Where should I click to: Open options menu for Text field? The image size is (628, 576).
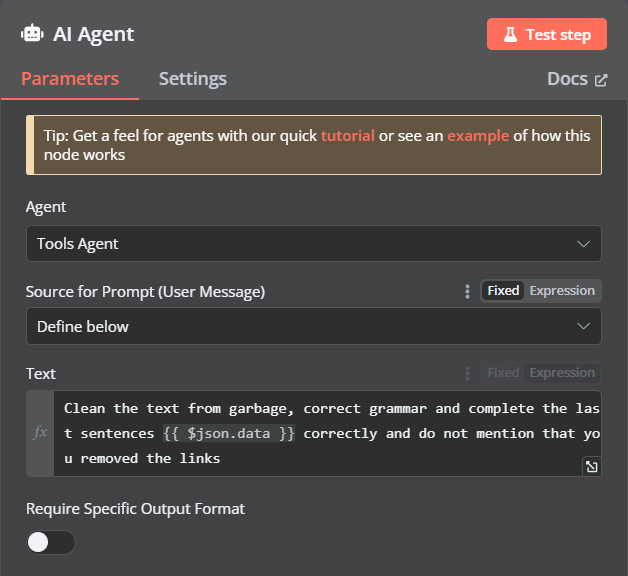coord(467,373)
